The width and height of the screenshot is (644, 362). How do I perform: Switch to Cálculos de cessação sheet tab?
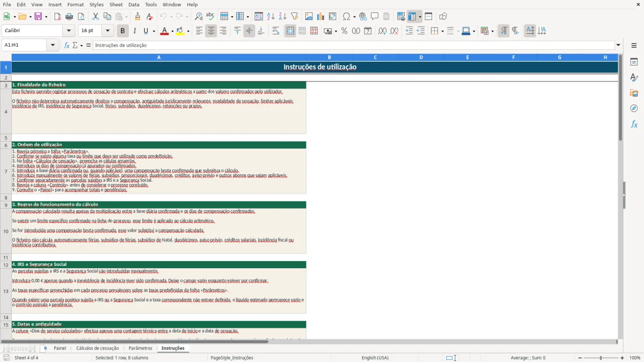[x=97, y=348]
